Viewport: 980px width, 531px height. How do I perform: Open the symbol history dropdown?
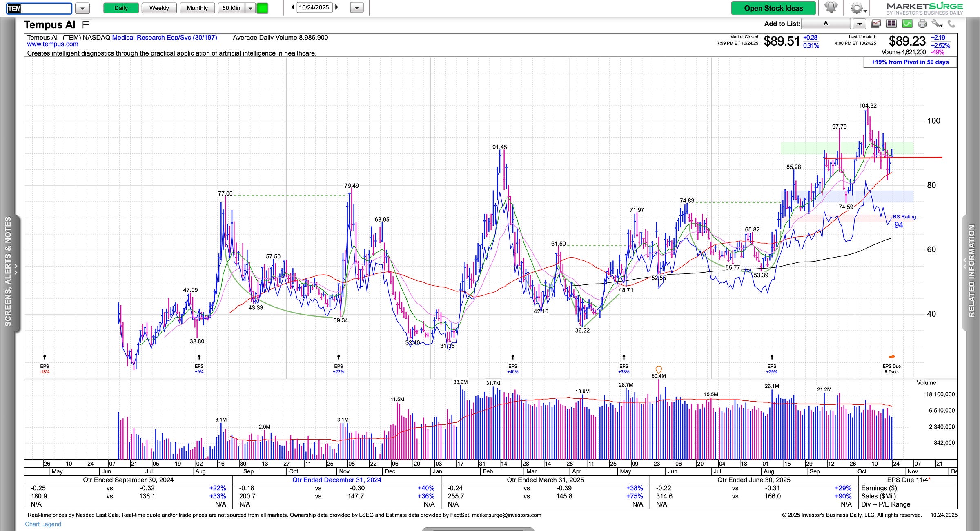82,8
